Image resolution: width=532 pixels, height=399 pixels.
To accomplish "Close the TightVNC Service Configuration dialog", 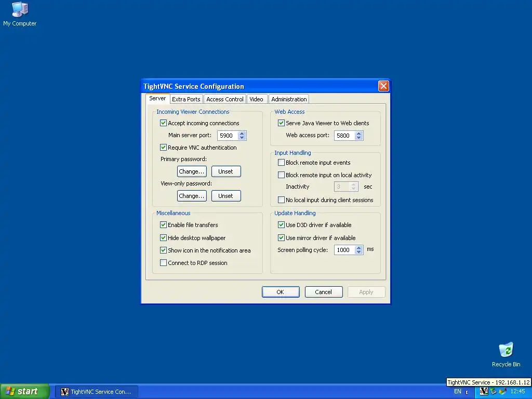I will pyautogui.click(x=383, y=86).
